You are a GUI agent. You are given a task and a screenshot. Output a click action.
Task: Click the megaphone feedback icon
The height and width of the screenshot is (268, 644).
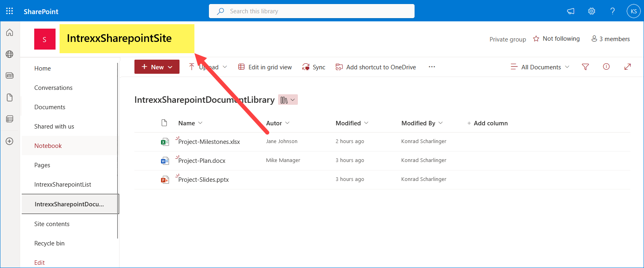[571, 11]
